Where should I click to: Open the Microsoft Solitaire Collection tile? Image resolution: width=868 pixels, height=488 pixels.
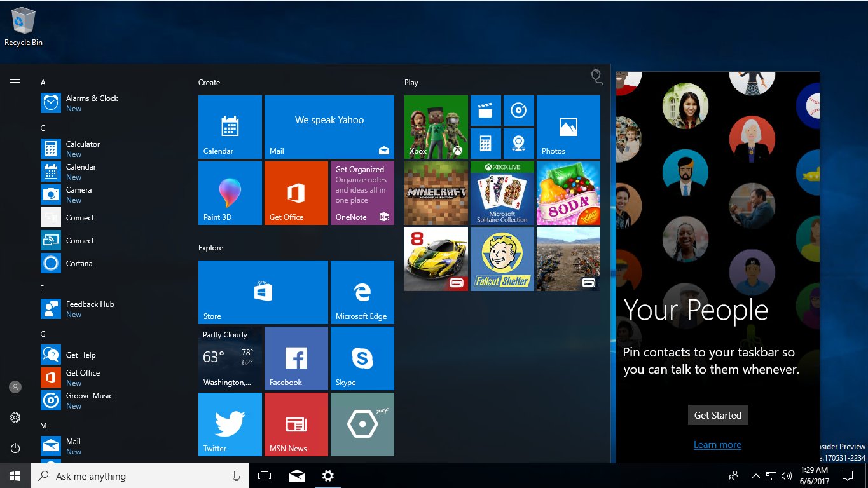click(502, 193)
